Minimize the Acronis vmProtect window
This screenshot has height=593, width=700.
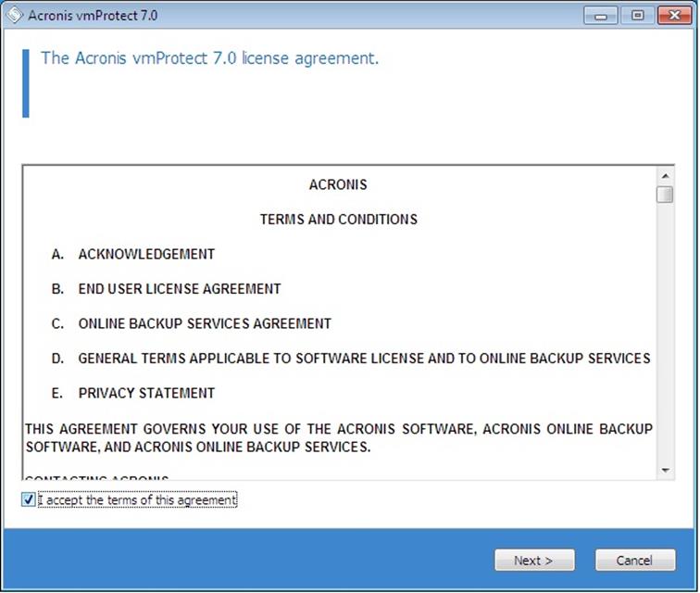(600, 16)
